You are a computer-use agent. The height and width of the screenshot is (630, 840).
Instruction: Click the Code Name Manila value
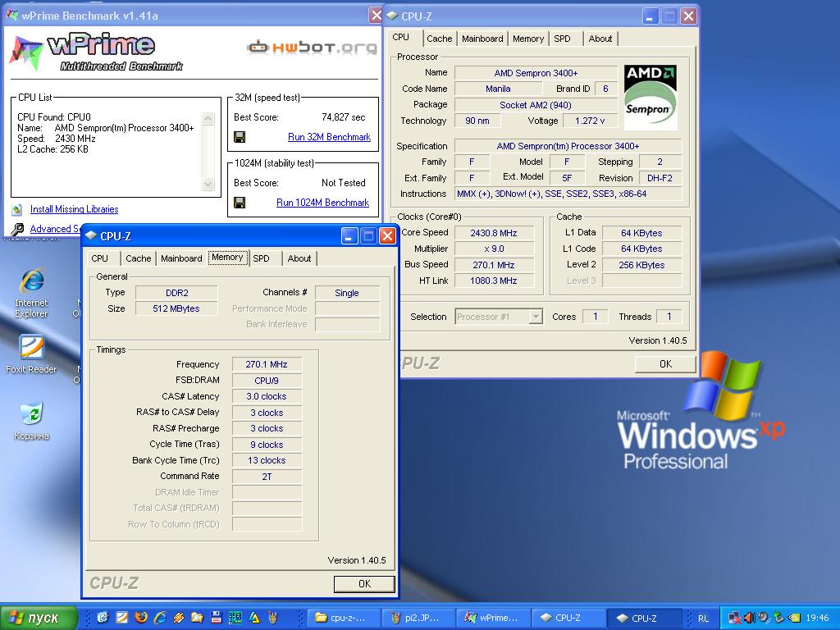click(x=498, y=89)
